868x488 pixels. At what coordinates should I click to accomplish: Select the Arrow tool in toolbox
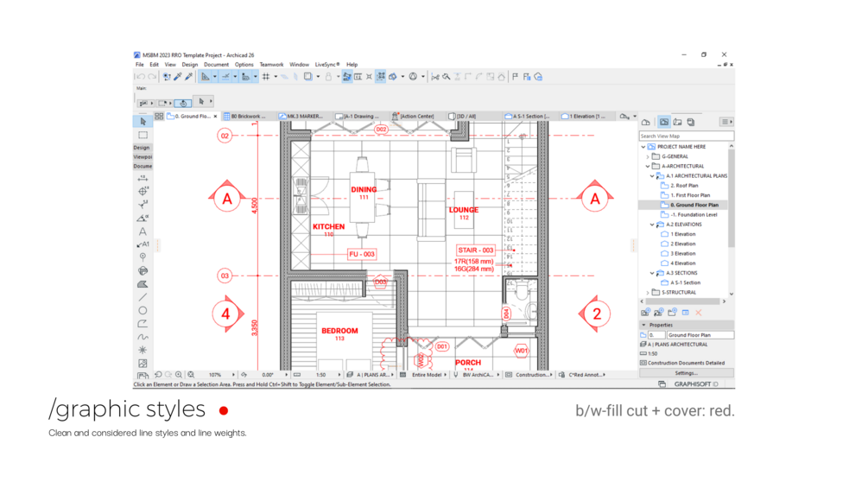[143, 121]
